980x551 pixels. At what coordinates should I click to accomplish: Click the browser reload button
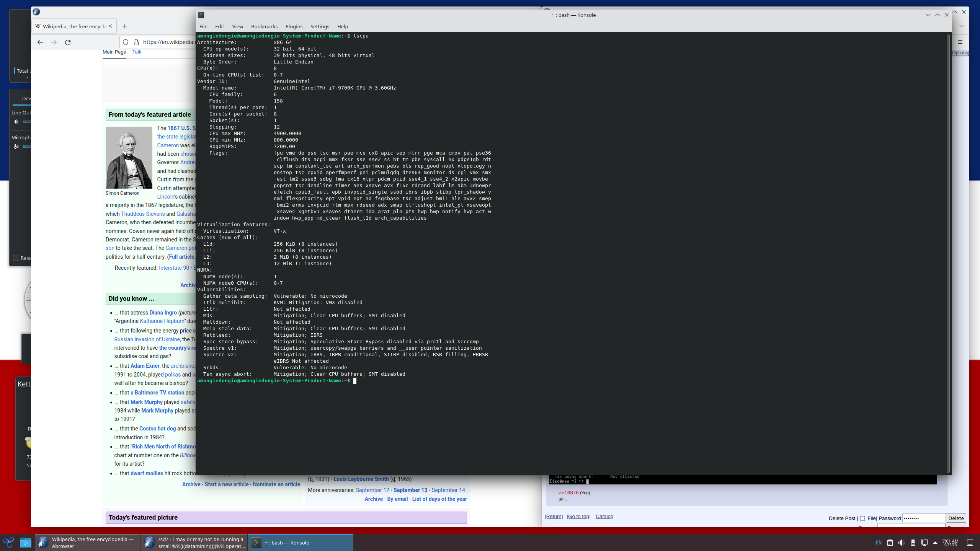[68, 42]
